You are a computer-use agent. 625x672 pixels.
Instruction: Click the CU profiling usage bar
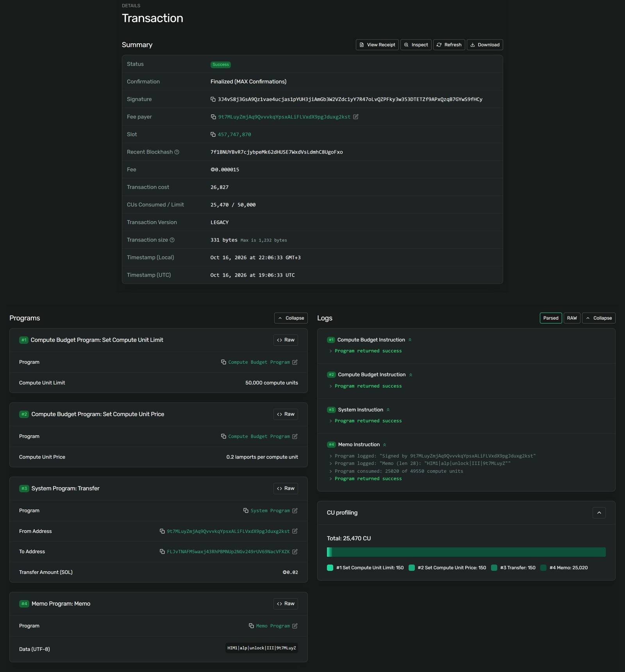pyautogui.click(x=466, y=552)
